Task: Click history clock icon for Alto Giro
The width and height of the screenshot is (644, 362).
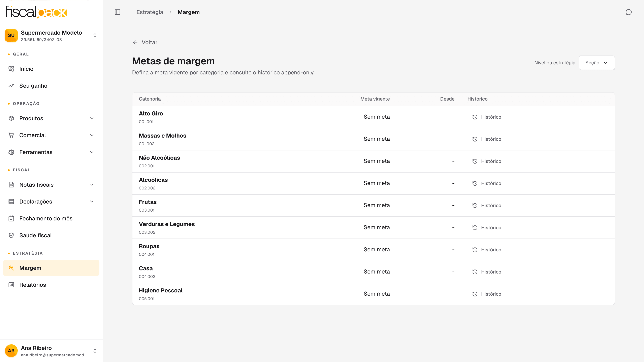Action: [x=475, y=117]
